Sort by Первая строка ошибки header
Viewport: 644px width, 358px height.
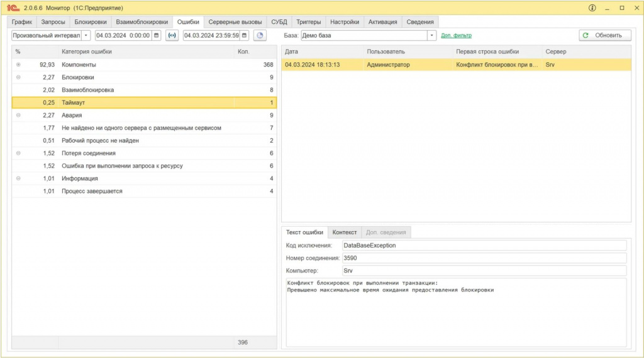[x=497, y=52]
